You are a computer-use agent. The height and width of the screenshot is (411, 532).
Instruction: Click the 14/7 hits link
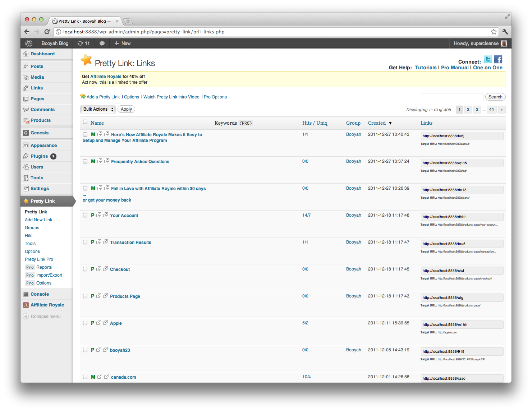coord(306,215)
